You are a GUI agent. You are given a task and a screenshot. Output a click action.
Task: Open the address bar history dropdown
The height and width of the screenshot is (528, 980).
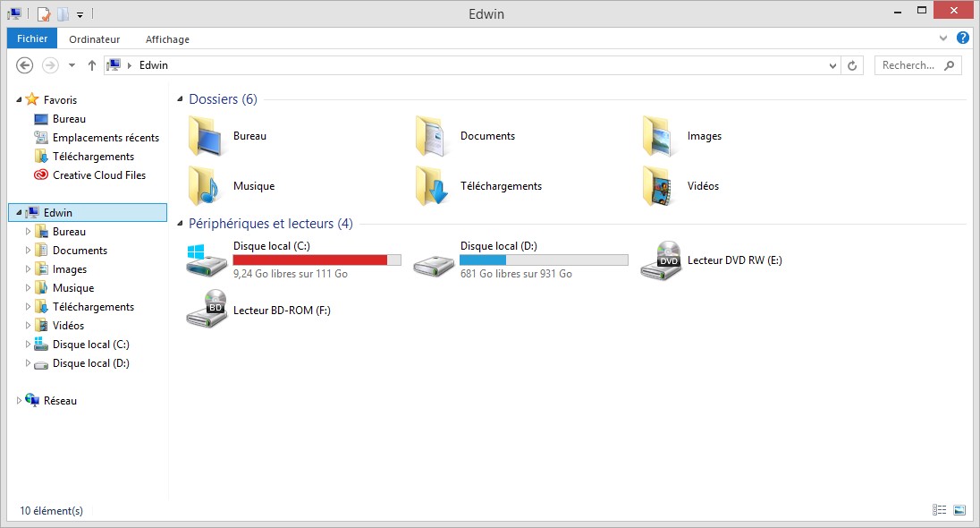[x=832, y=65]
